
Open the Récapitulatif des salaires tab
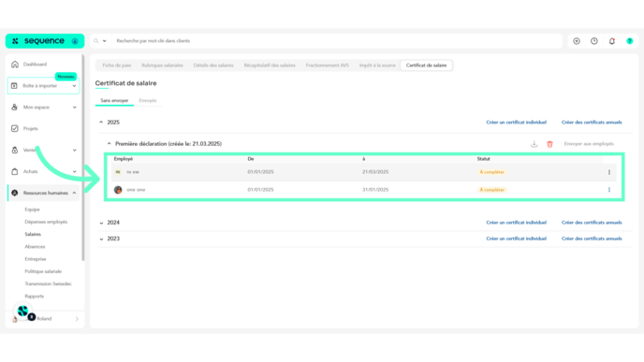point(270,65)
